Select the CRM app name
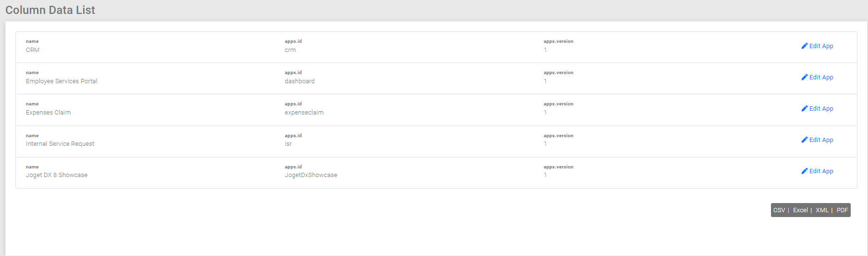 pyautogui.click(x=33, y=50)
